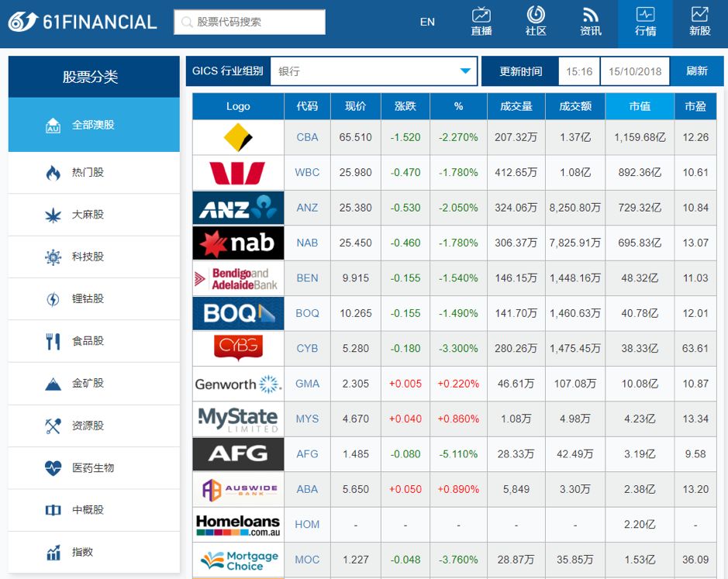Open the MOC stock code link

pyautogui.click(x=307, y=560)
